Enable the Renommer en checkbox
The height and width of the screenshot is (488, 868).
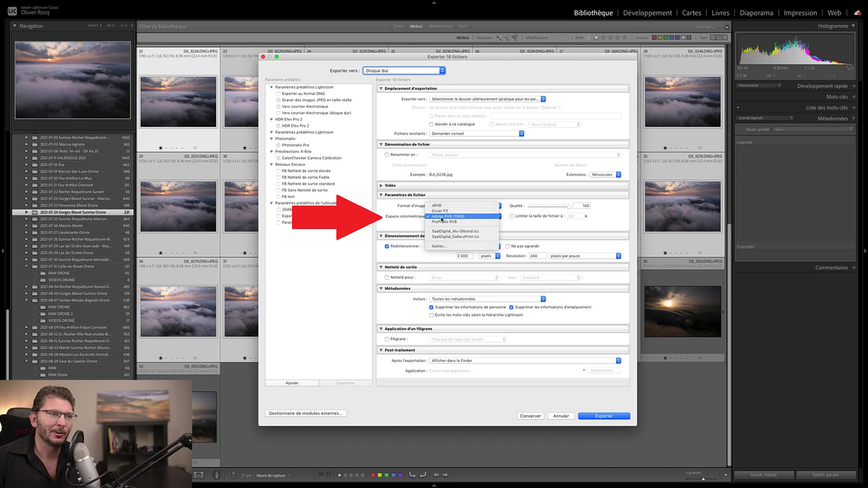[x=387, y=155]
